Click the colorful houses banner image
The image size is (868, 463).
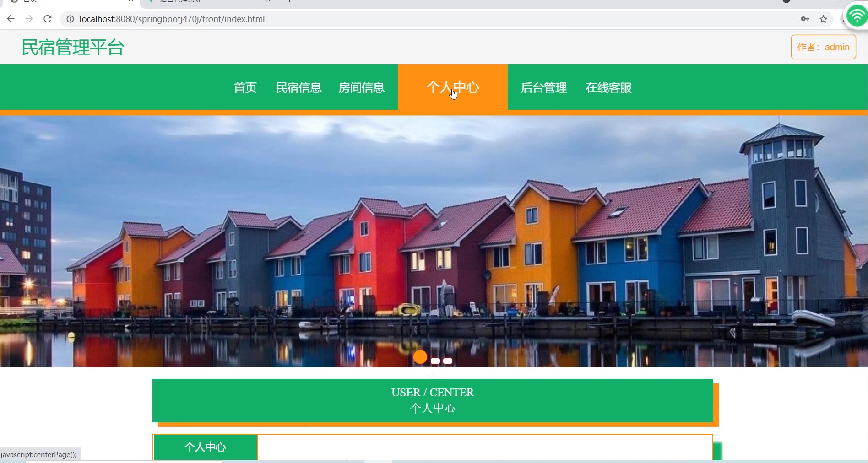coord(434,241)
